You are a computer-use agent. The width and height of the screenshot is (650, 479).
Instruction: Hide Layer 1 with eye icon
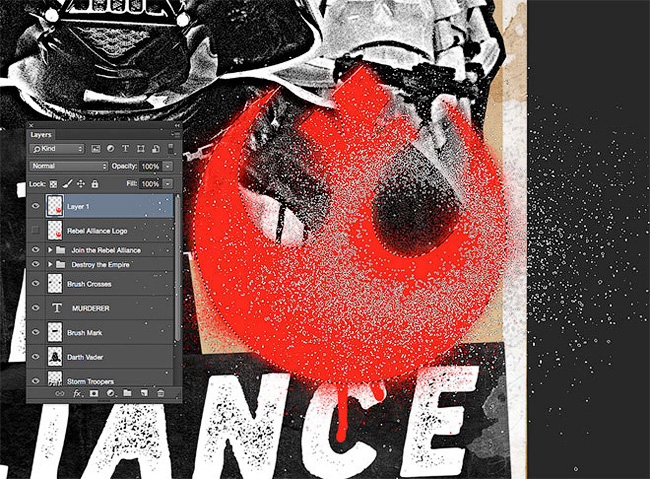[x=36, y=206]
